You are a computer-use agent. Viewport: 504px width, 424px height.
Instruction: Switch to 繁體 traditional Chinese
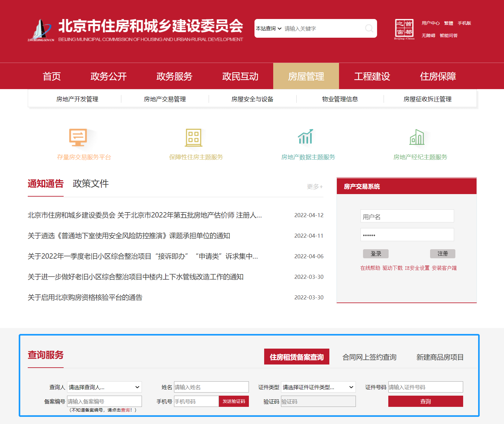tap(449, 23)
